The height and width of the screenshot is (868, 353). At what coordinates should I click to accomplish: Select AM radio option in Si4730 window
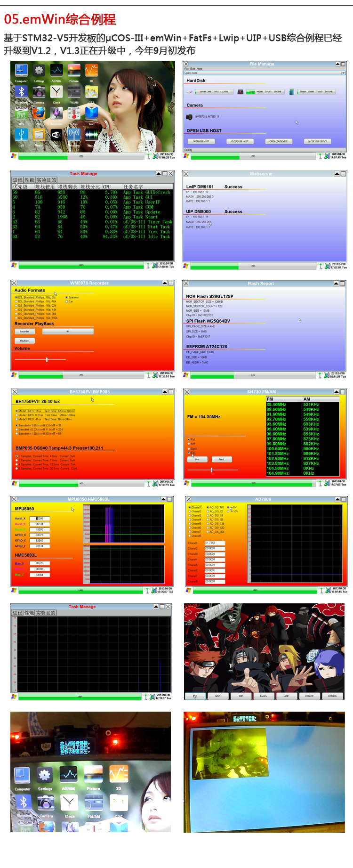tap(189, 444)
